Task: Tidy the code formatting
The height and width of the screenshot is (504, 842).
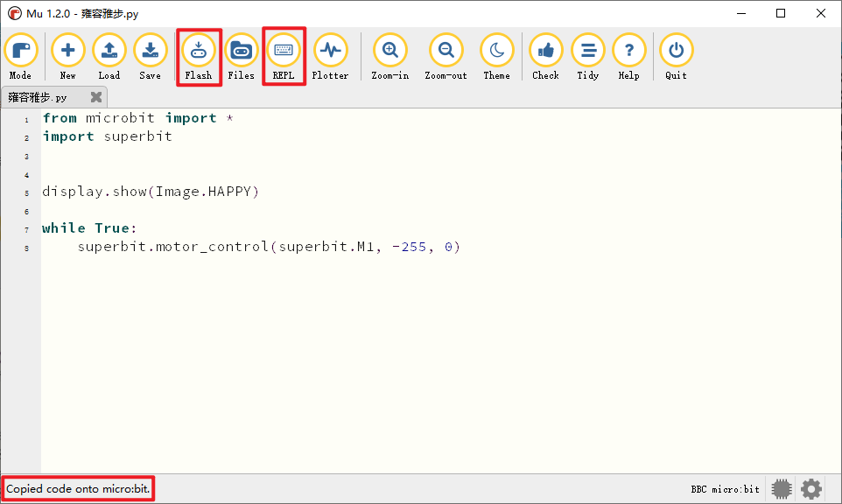Action: click(588, 57)
